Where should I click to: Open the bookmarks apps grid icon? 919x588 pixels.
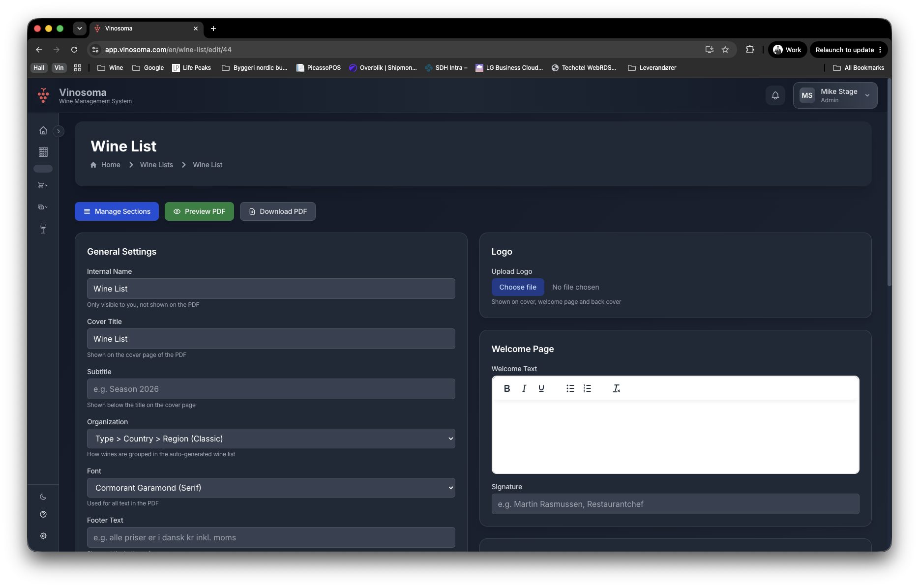[78, 68]
